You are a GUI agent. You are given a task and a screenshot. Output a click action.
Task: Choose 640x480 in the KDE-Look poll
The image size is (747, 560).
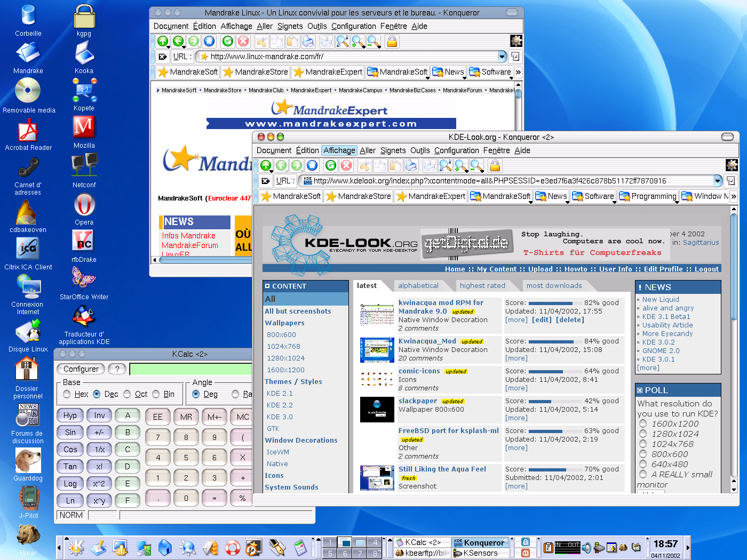643,465
